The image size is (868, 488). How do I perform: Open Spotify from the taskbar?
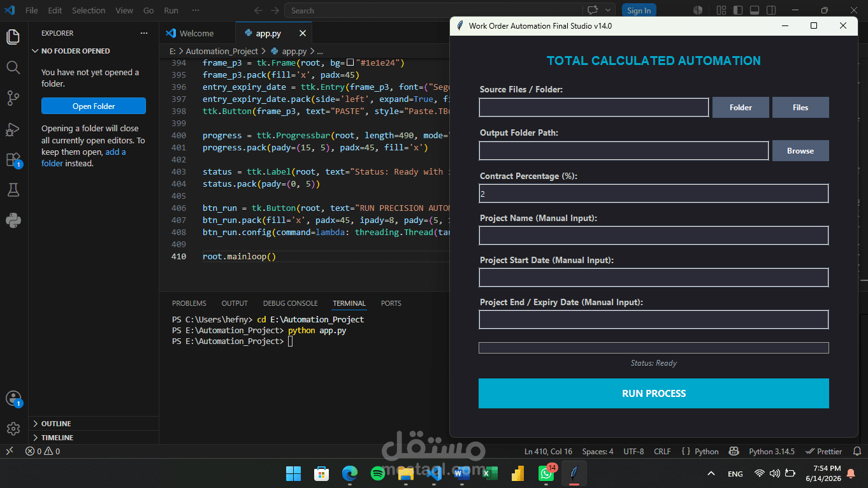[377, 473]
